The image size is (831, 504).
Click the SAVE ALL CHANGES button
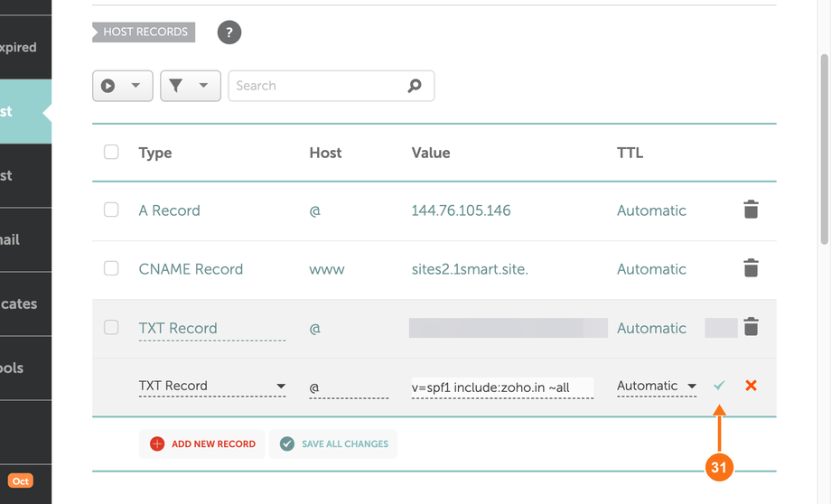coord(333,443)
